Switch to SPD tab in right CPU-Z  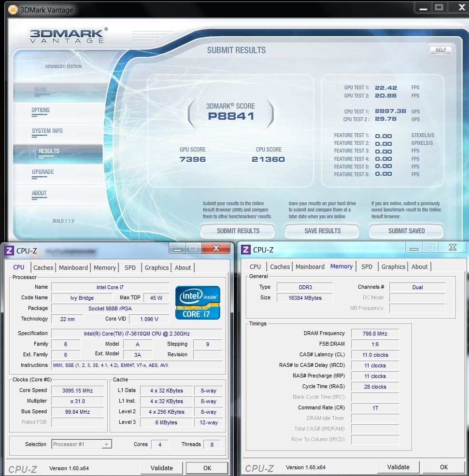pyautogui.click(x=367, y=266)
